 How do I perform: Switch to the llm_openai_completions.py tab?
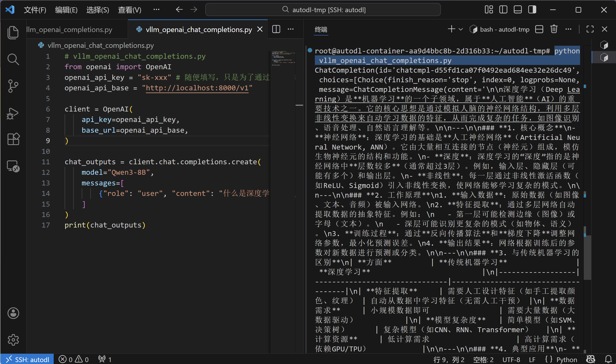70,29
